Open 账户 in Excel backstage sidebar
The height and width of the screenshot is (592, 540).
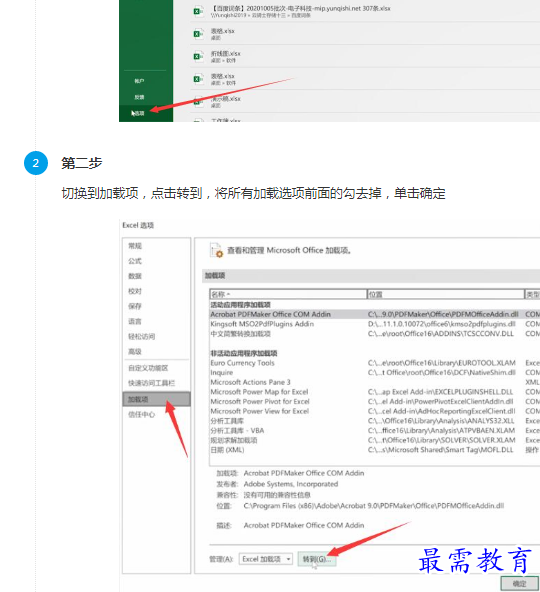[139, 81]
